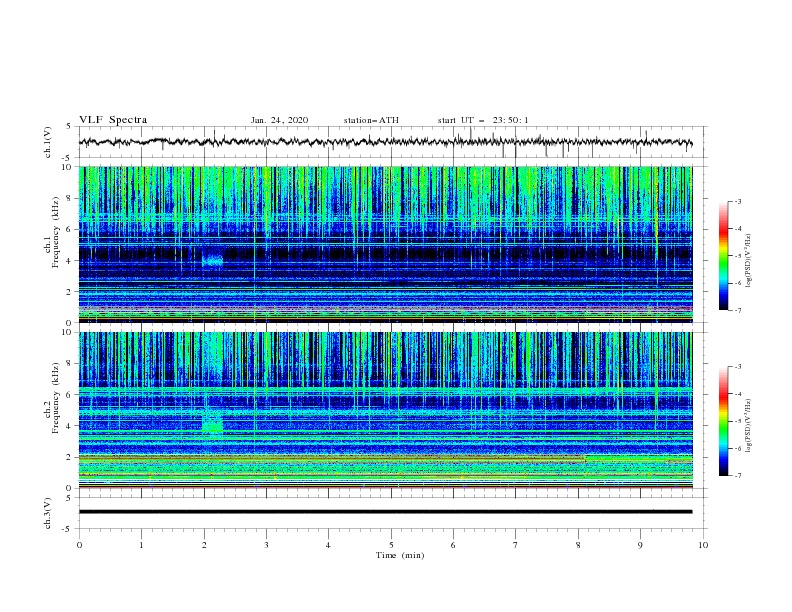Click time axis tick label "9"
This screenshot has height=612, width=792.
pos(640,545)
